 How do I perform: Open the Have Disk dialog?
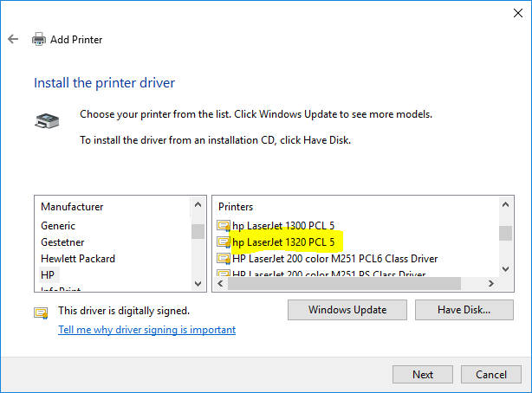[464, 309]
